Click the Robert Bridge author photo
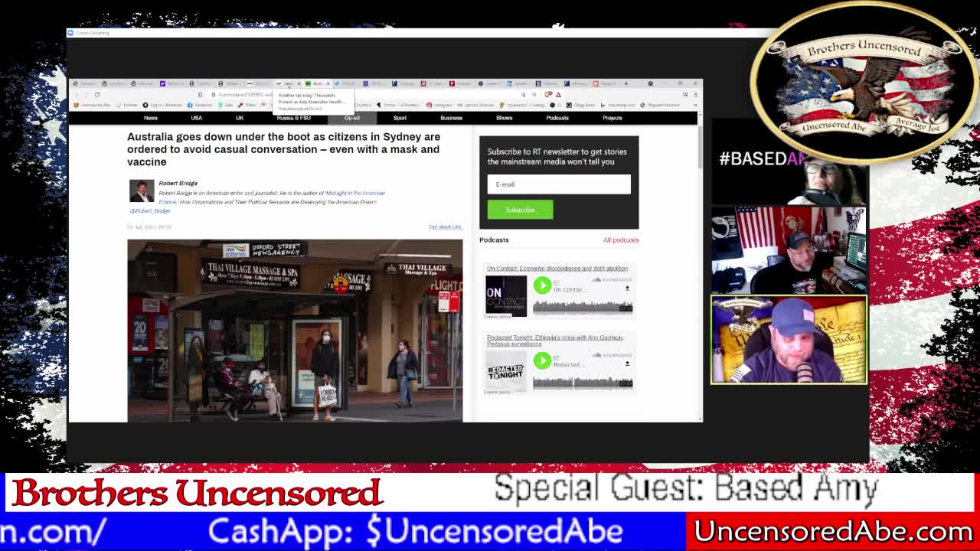 [142, 191]
